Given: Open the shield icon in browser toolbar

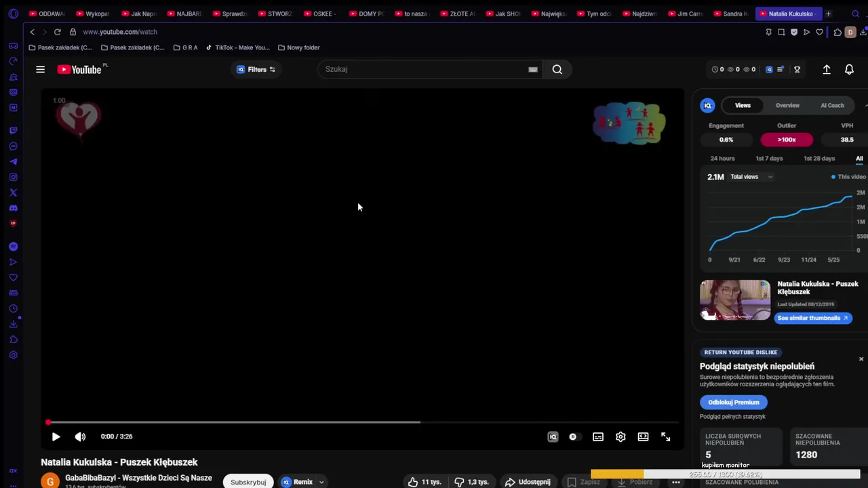Looking at the screenshot, I should (x=794, y=32).
